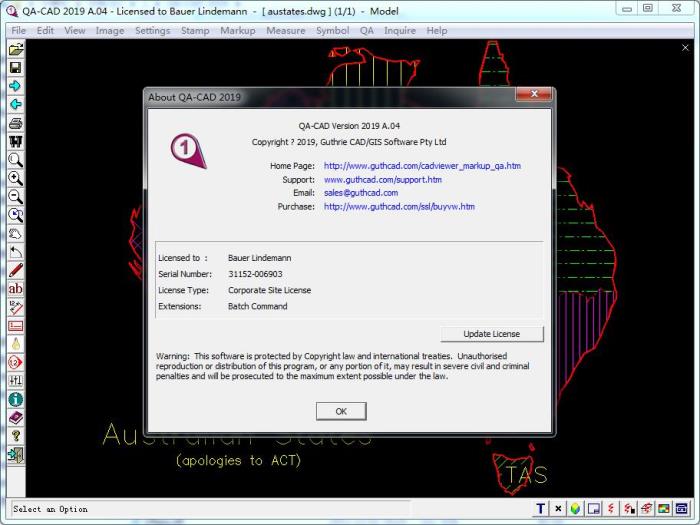700x525 pixels.
Task: Open the Image menu
Action: click(x=110, y=30)
